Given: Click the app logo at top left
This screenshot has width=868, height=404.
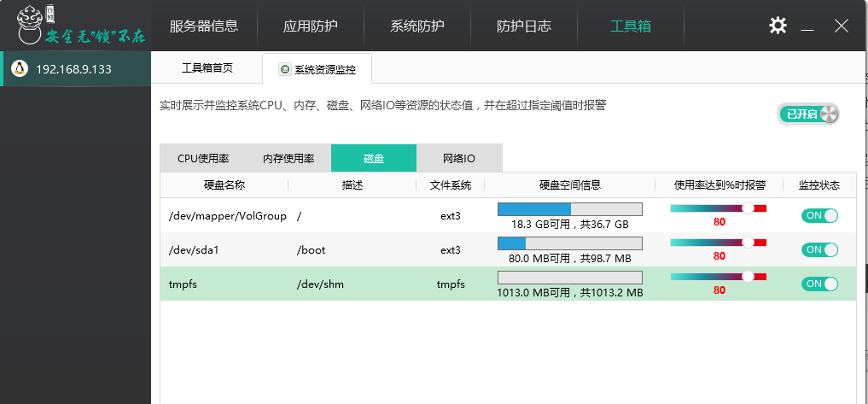Looking at the screenshot, I should (81, 26).
